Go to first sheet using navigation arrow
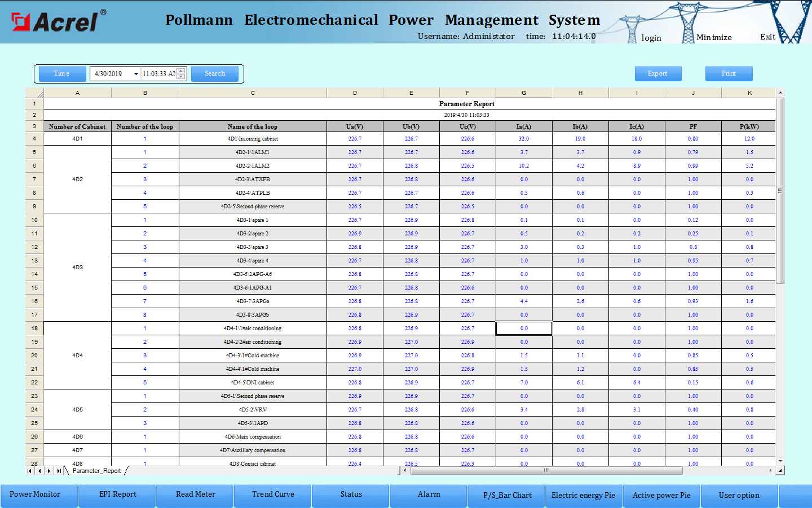 click(x=30, y=471)
